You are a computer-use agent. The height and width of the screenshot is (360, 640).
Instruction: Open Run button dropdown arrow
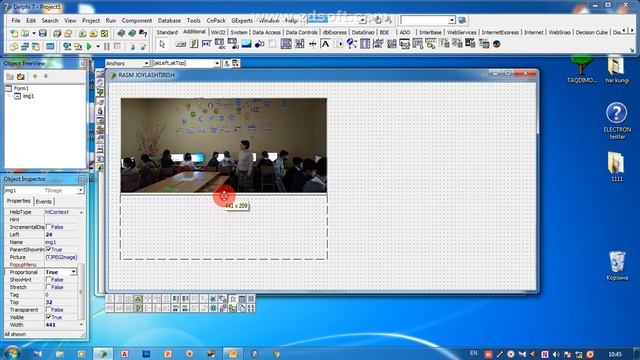[x=98, y=47]
